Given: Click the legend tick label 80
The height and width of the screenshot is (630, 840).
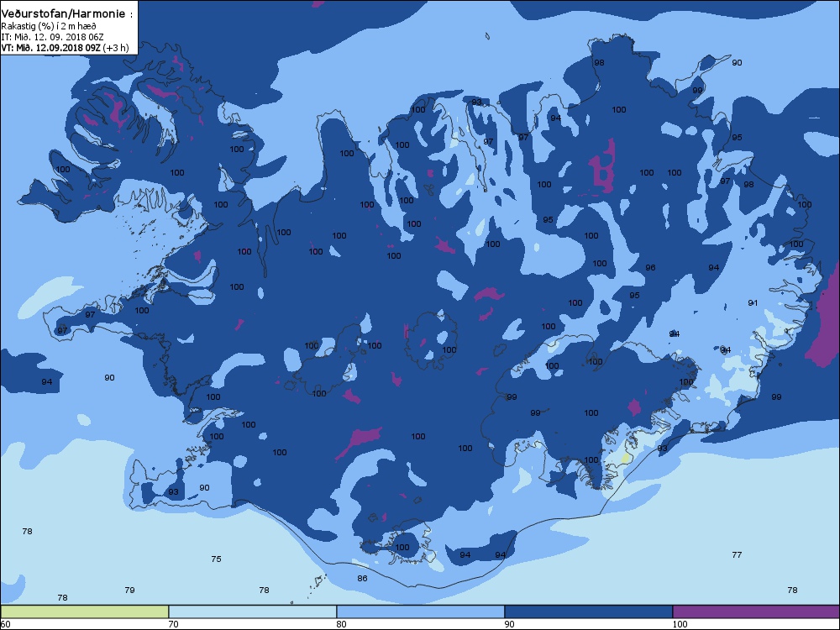Looking at the screenshot, I should (x=341, y=624).
